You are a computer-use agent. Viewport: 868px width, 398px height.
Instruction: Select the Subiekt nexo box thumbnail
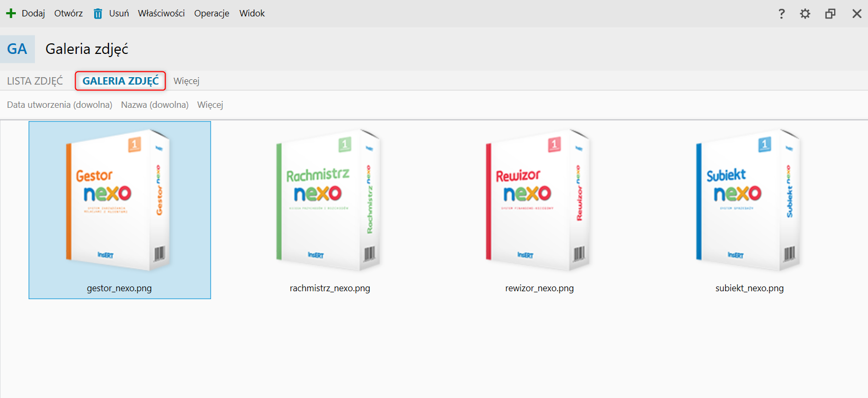[748, 200]
